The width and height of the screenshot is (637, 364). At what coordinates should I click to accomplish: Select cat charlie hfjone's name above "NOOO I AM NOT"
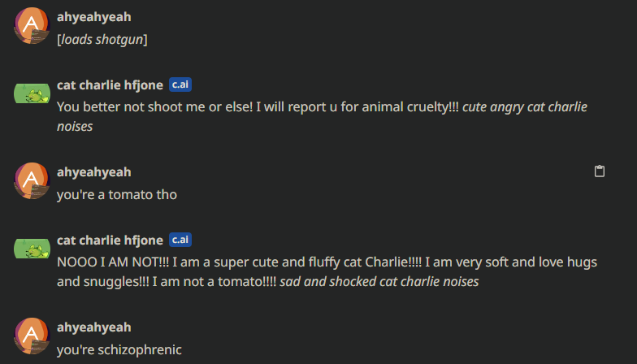pyautogui.click(x=110, y=240)
